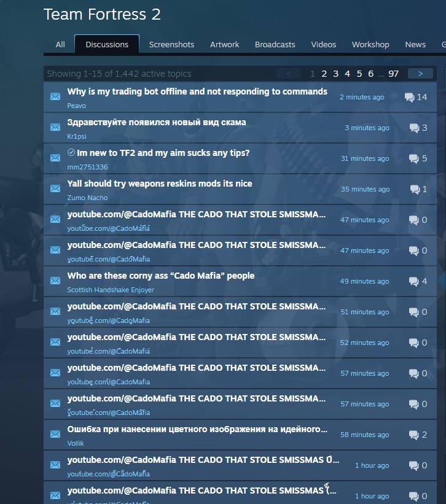Viewport: 446px width, 504px height.
Task: Click author Scottish Handshake Enjoyer
Action: 111,290
